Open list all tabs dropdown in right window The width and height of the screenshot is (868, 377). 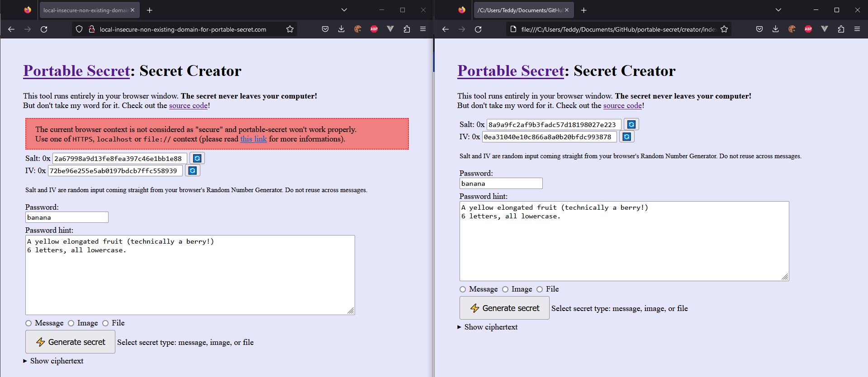[x=778, y=10]
